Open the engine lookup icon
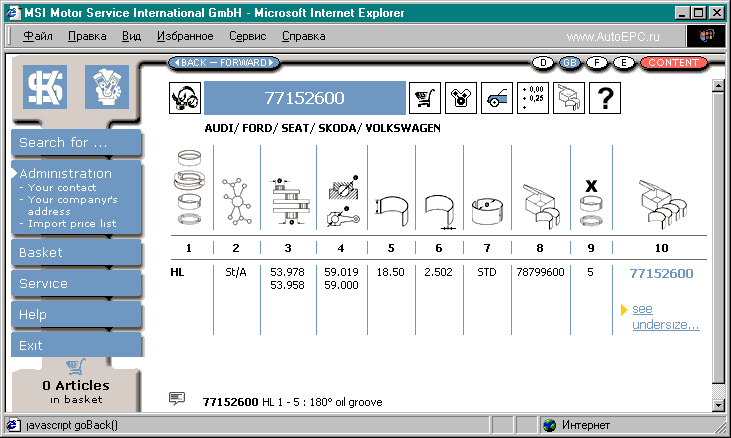 [x=461, y=98]
